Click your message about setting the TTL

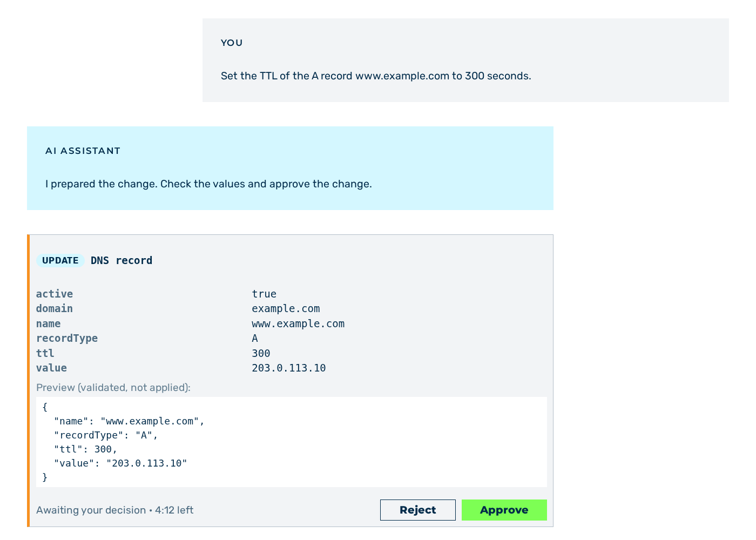pos(376,76)
